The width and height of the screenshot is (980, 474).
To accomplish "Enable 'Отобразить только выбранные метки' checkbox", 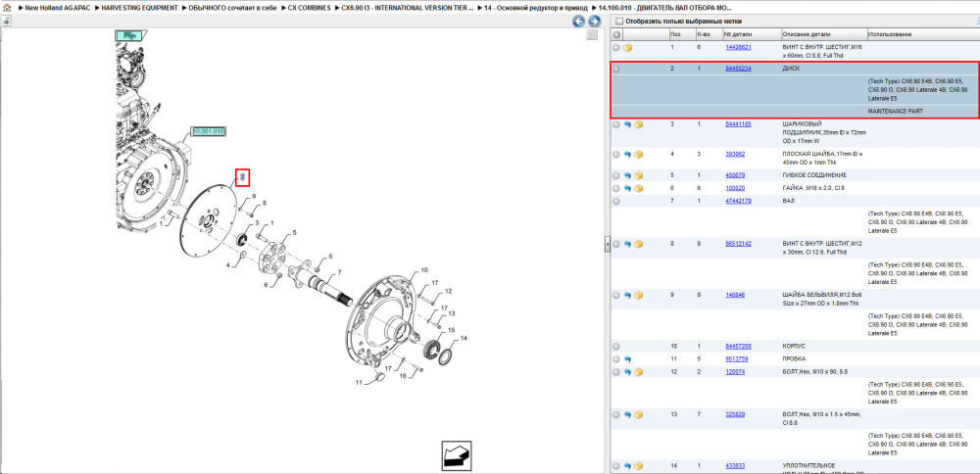I will (x=619, y=21).
